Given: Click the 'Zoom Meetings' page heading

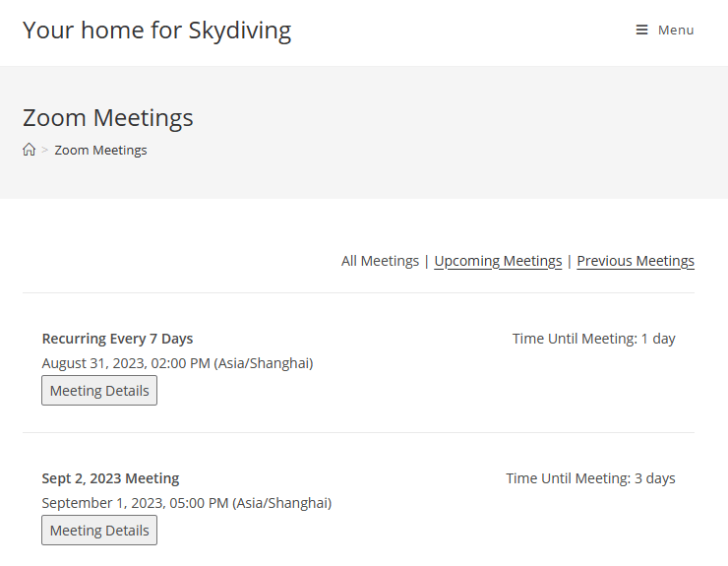Looking at the screenshot, I should (107, 117).
